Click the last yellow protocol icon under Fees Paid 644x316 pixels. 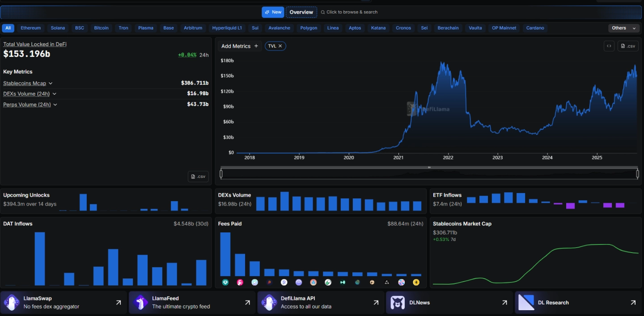(416, 282)
